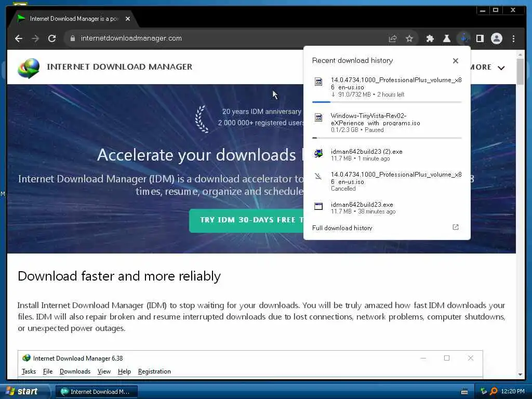Click the 12:20 PM system clock
The image size is (532, 399).
[513, 392]
